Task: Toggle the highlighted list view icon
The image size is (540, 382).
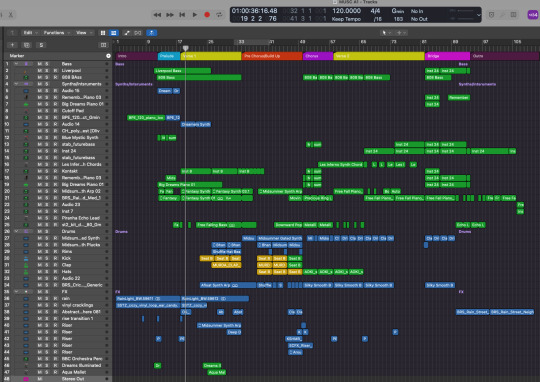Action: 113,33
